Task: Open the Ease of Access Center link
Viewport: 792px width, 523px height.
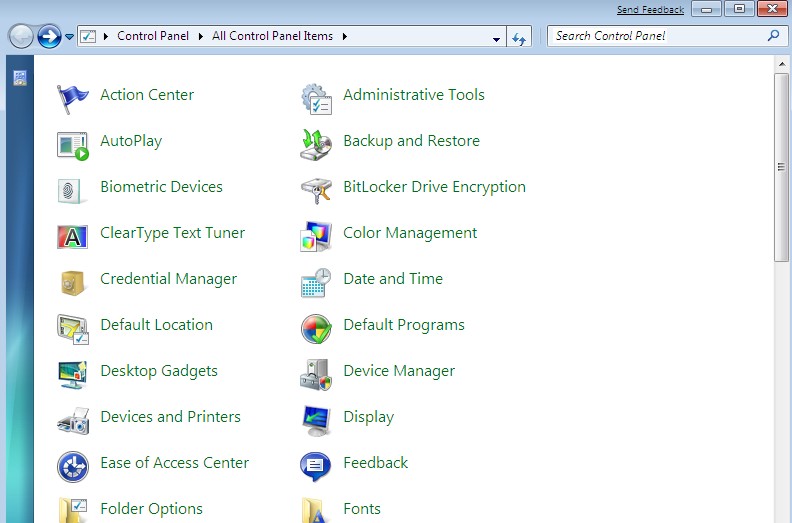Action: click(174, 463)
